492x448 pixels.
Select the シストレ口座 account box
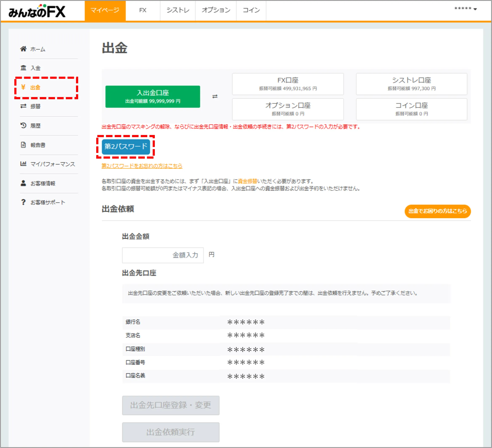point(412,84)
